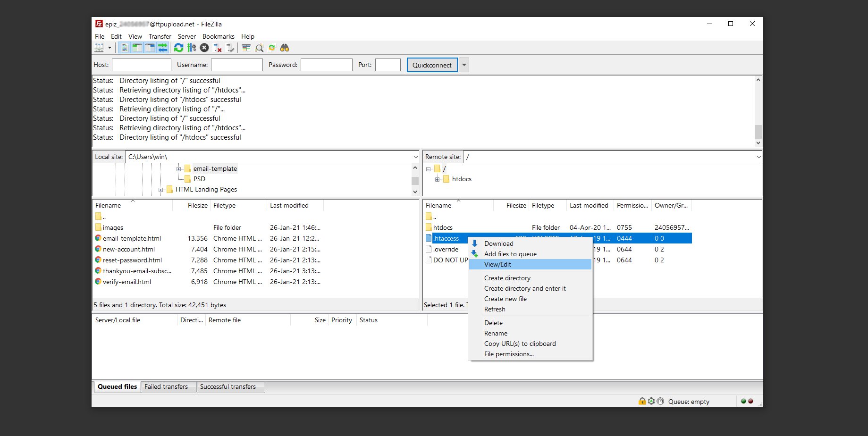Choose View/Edit from the context menu
The image size is (868, 436).
531,264
